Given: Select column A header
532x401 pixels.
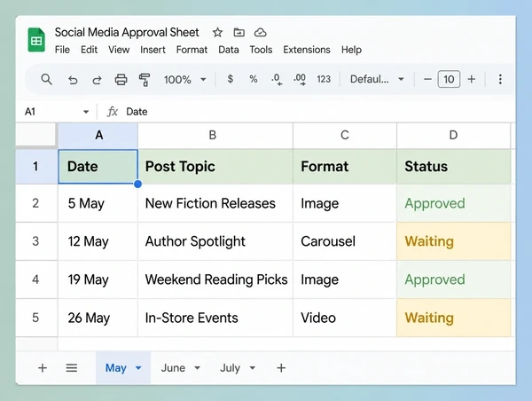Looking at the screenshot, I should 98,136.
